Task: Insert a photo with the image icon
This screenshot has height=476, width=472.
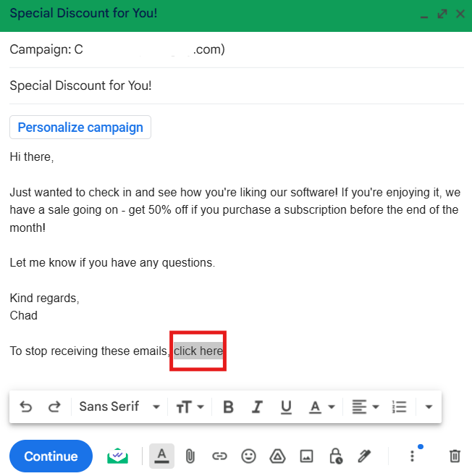Action: [306, 456]
